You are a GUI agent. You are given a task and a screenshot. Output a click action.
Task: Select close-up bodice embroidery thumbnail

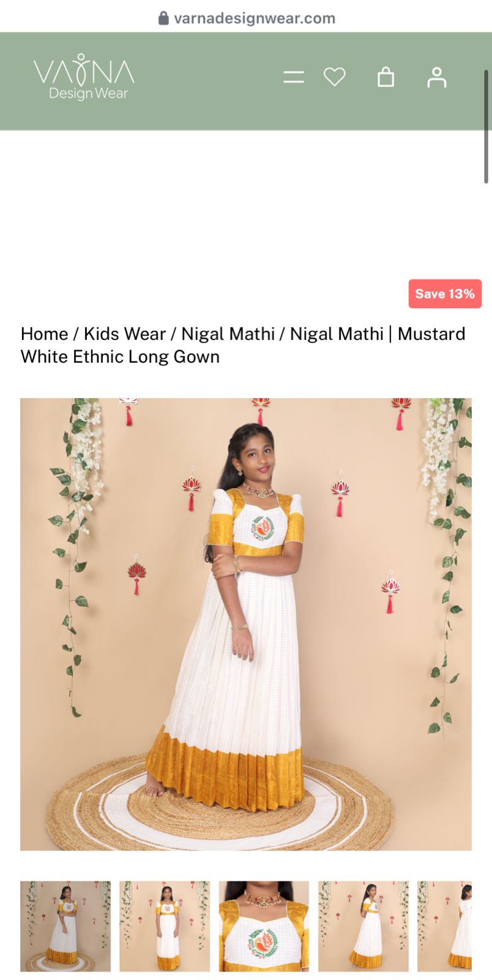[x=264, y=926]
